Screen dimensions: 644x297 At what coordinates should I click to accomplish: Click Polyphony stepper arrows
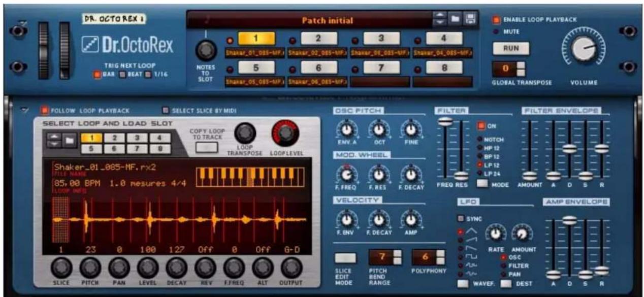click(440, 258)
